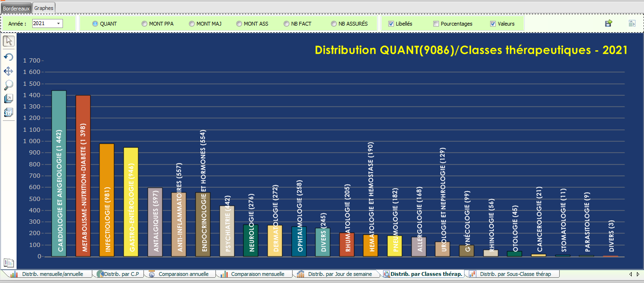644x283 pixels.
Task: Activate the magnifying glass zoom tool
Action: click(9, 85)
